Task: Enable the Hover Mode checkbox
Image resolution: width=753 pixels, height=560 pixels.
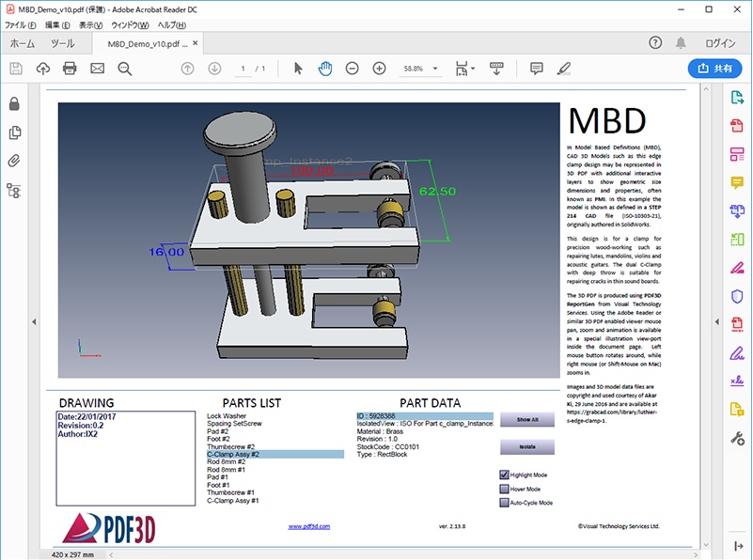Action: 504,489
